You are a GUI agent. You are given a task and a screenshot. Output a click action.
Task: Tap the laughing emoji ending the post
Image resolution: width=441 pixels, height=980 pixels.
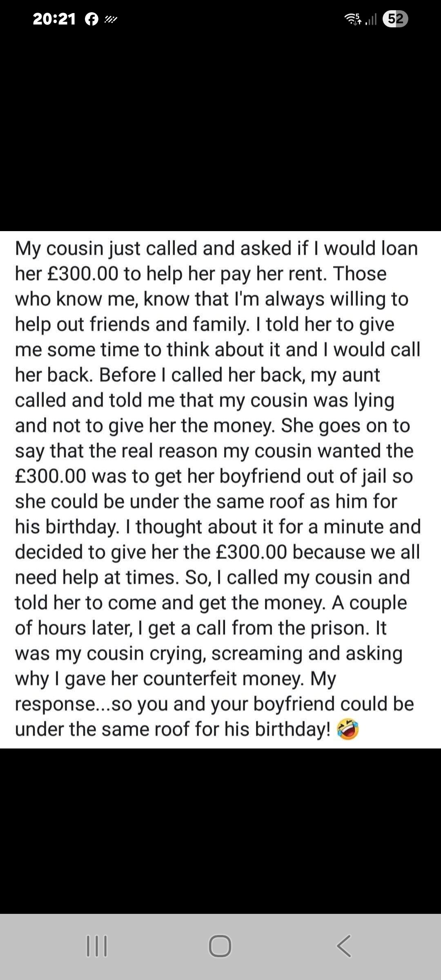[x=347, y=729]
